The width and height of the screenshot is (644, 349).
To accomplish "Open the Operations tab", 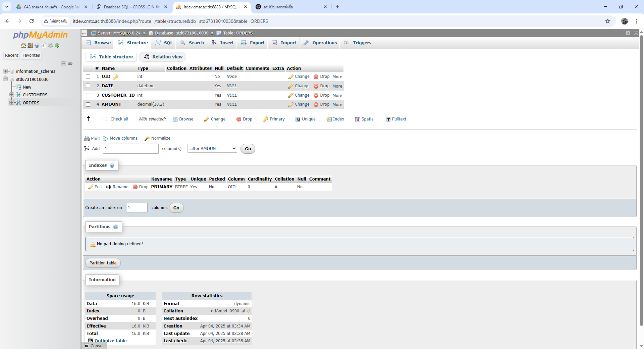I will point(320,43).
